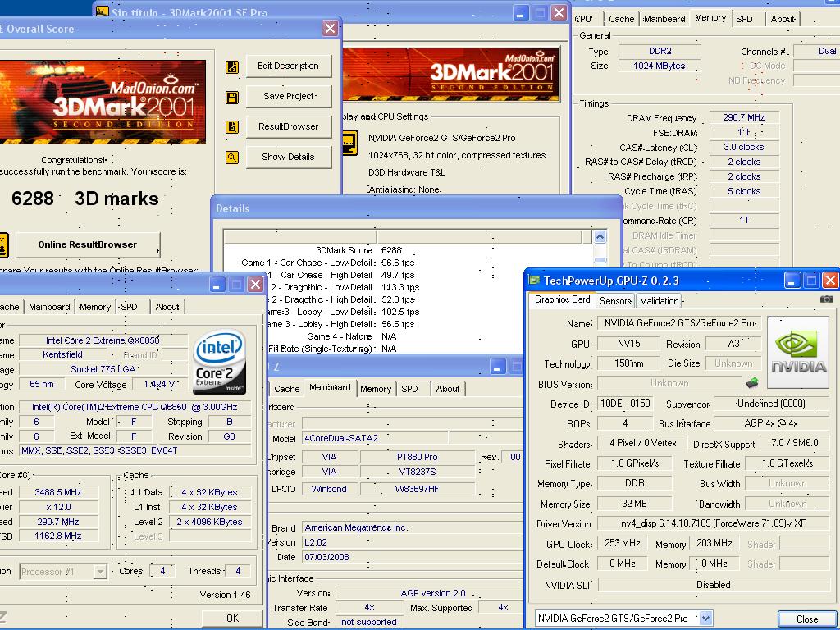Click the Intel Core 2 Extreme logo
This screenshot has height=630, width=840.
click(220, 361)
